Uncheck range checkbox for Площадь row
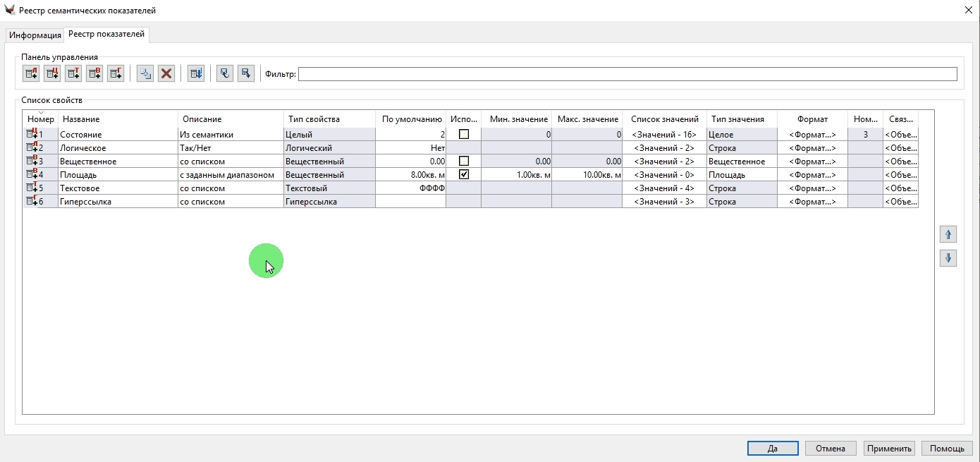The width and height of the screenshot is (980, 462). [x=464, y=174]
